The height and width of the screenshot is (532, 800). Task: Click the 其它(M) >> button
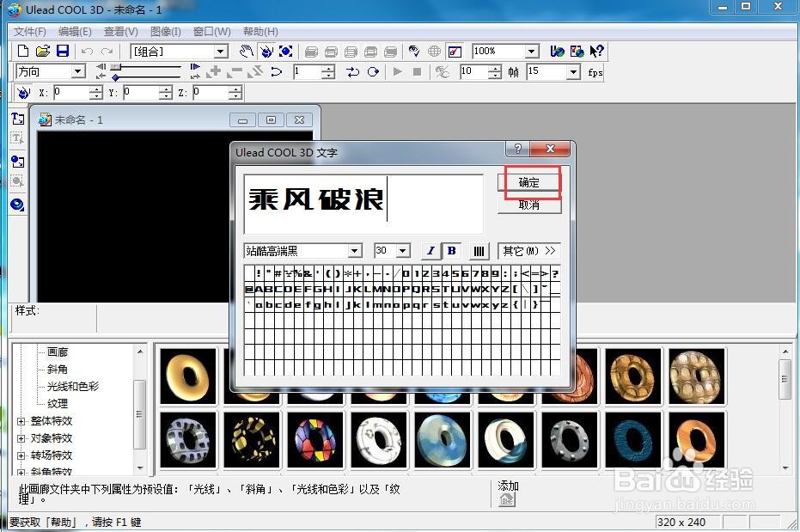[x=529, y=251]
